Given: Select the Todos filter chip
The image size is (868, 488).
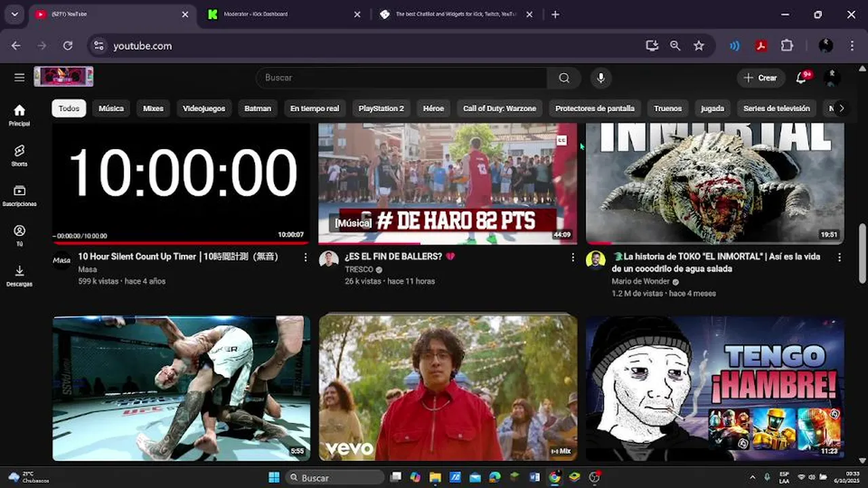Looking at the screenshot, I should (68, 108).
